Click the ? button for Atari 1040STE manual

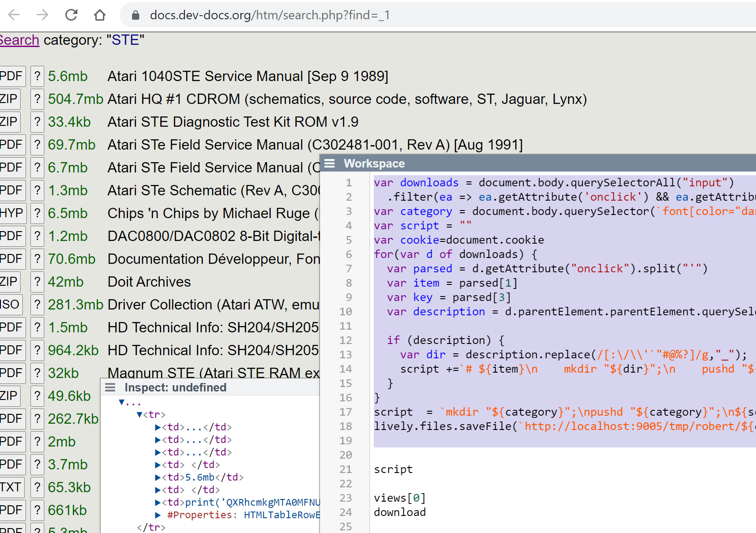click(x=37, y=76)
